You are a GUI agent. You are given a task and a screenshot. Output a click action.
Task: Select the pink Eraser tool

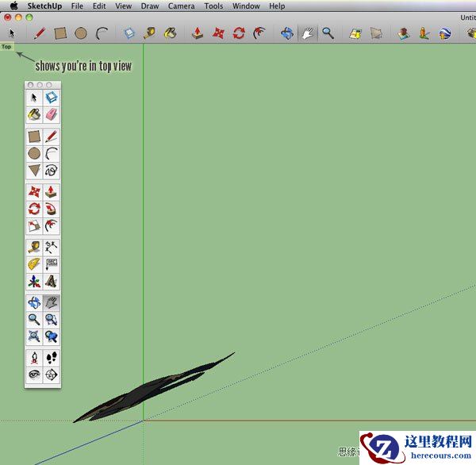[x=52, y=115]
